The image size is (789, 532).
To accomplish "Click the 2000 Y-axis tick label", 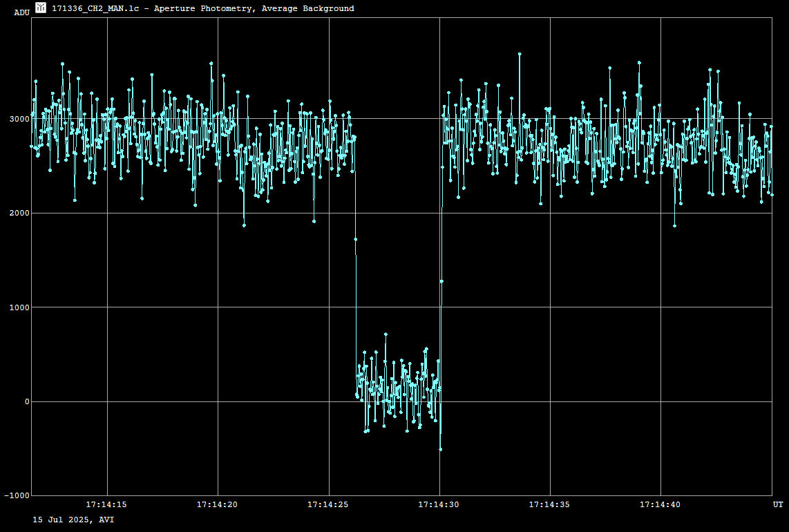I will click(x=19, y=213).
